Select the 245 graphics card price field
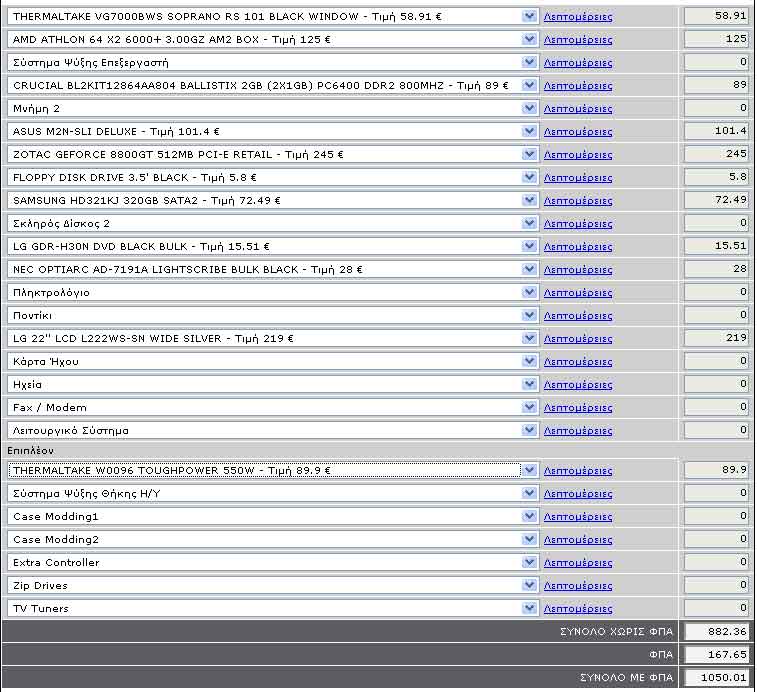 click(716, 154)
